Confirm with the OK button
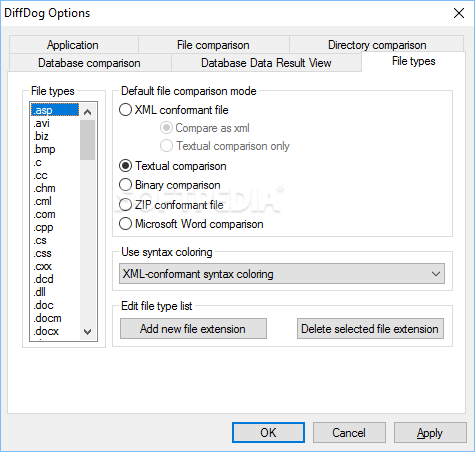475x452 pixels. coord(268,433)
